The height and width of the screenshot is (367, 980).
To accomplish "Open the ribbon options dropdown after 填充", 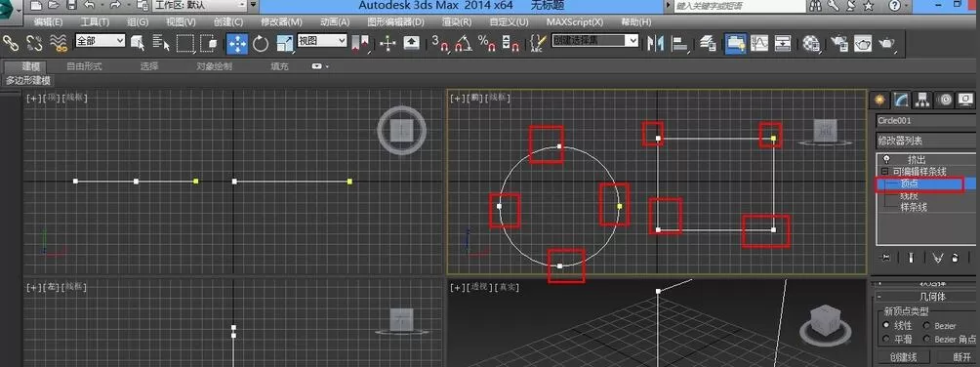I will (x=320, y=66).
